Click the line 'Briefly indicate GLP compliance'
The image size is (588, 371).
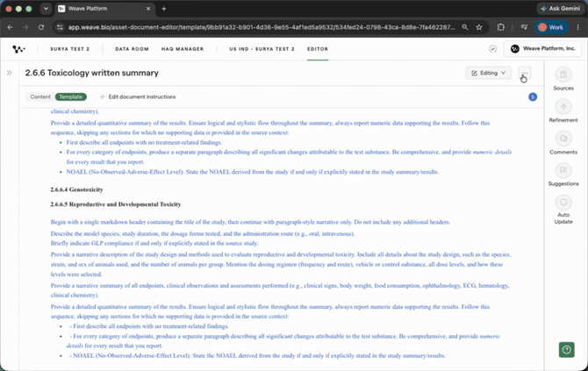click(154, 243)
